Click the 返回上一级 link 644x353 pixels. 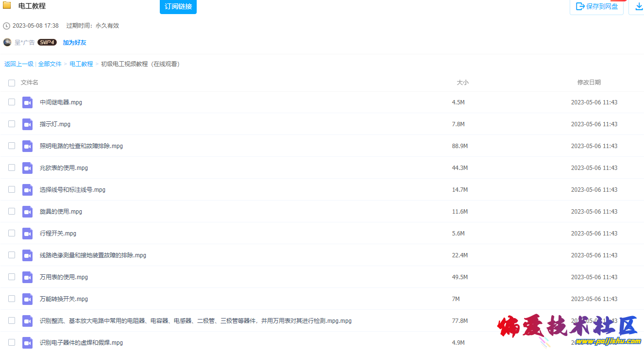tap(19, 64)
